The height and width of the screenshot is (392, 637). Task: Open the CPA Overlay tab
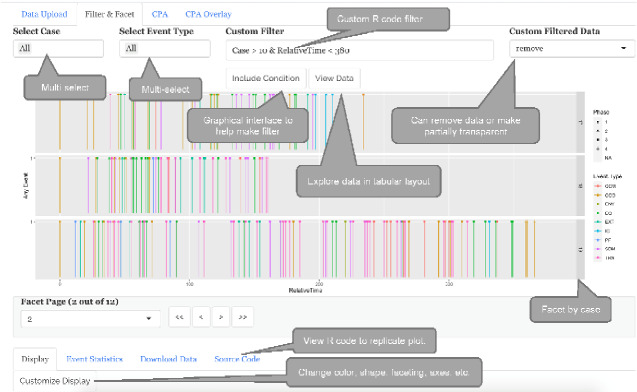(x=208, y=14)
